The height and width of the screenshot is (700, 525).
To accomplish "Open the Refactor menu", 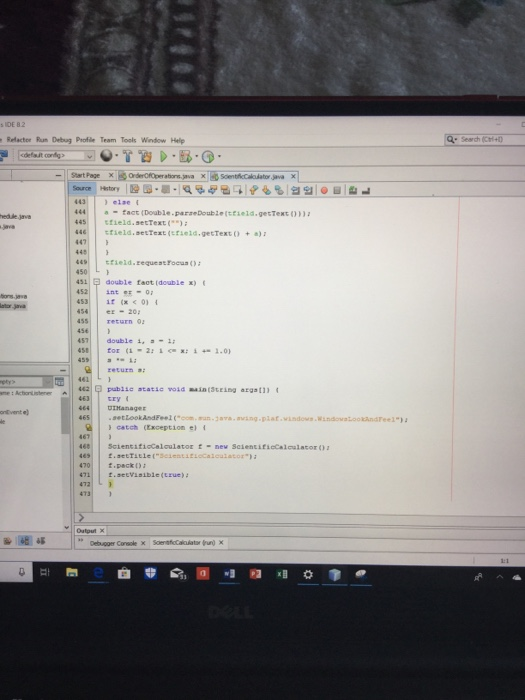I will pyautogui.click(x=19, y=140).
